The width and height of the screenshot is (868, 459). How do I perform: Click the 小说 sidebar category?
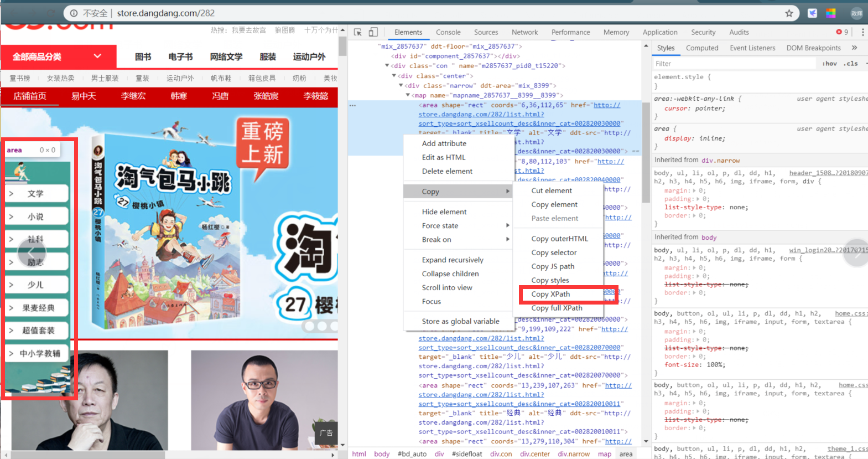[37, 216]
